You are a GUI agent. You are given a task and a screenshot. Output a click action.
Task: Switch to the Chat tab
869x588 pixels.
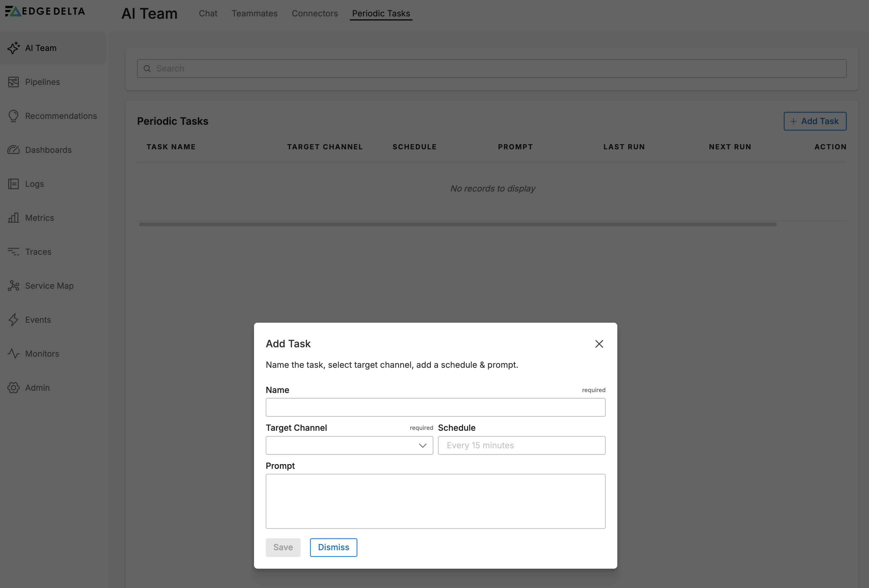point(208,13)
